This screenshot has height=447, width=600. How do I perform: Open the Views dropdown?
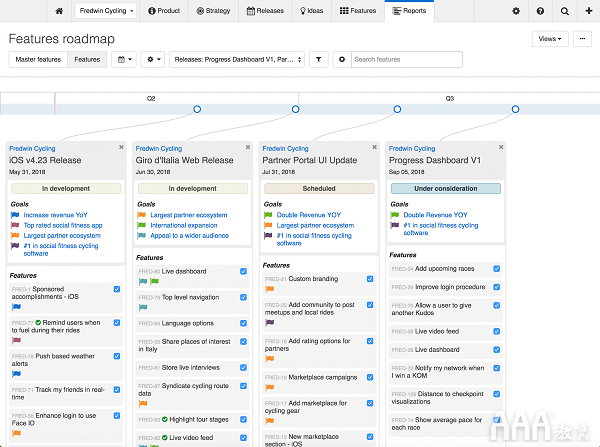click(550, 39)
